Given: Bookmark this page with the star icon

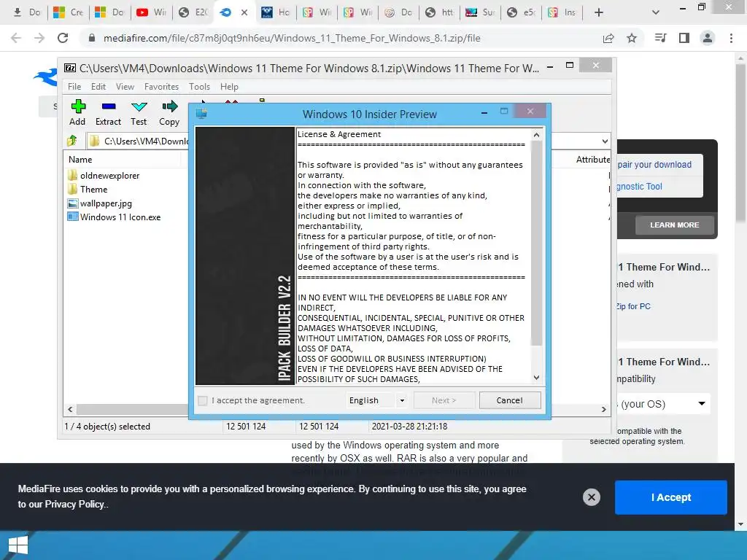Looking at the screenshot, I should [632, 38].
